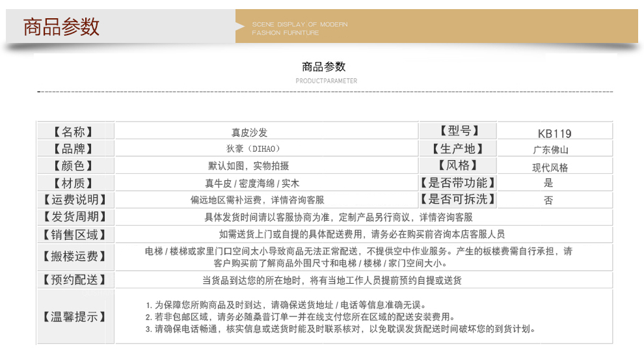Image resolution: width=644 pixels, height=356 pixels.
Task: Click the 【颜色】 label cell
Action: click(75, 166)
